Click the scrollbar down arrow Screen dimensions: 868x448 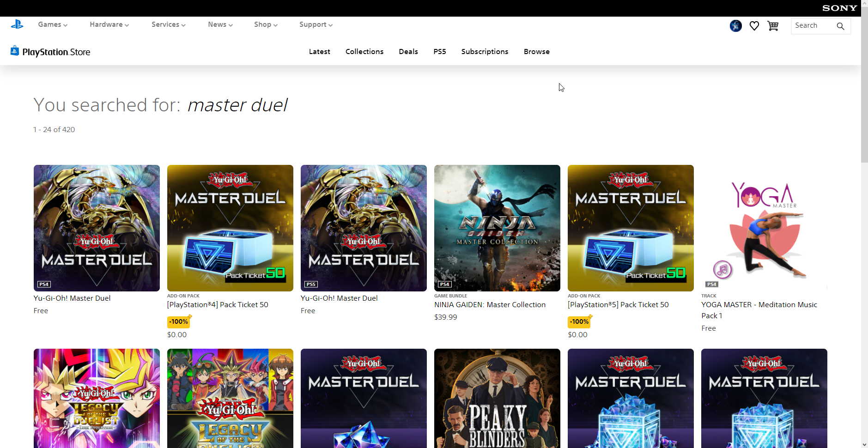point(864,444)
